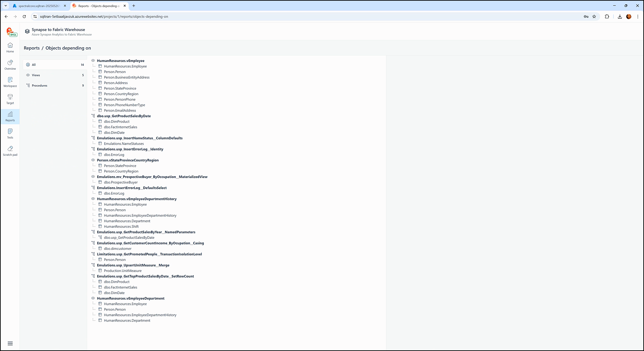Open the Home sidebar icon
Image resolution: width=644 pixels, height=351 pixels.
[10, 48]
